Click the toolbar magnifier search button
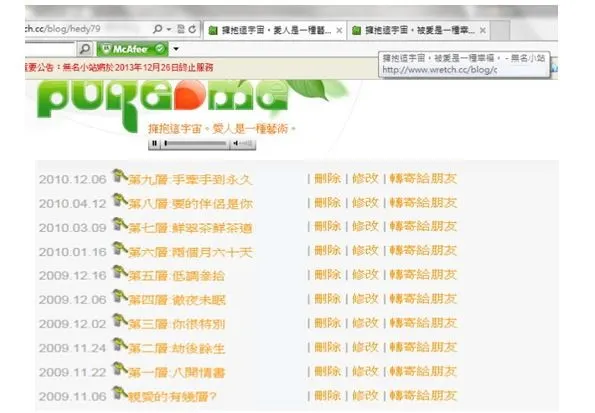The width and height of the screenshot is (595, 413). [x=85, y=49]
